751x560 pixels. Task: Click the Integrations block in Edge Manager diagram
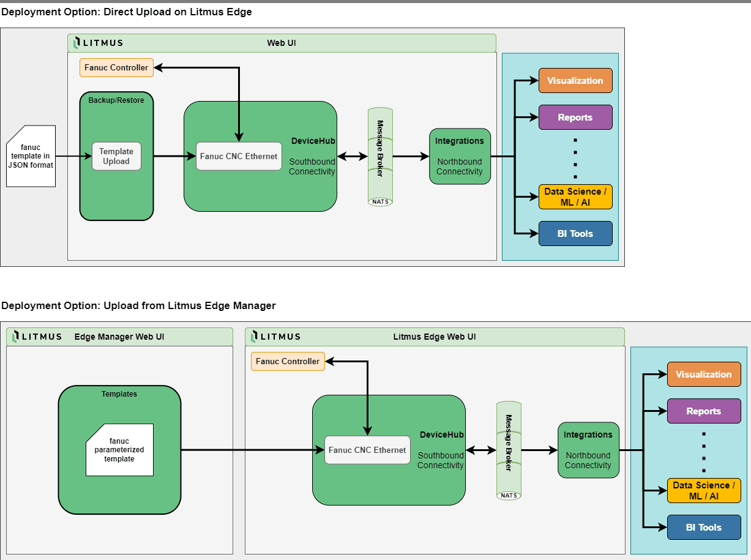[588, 450]
